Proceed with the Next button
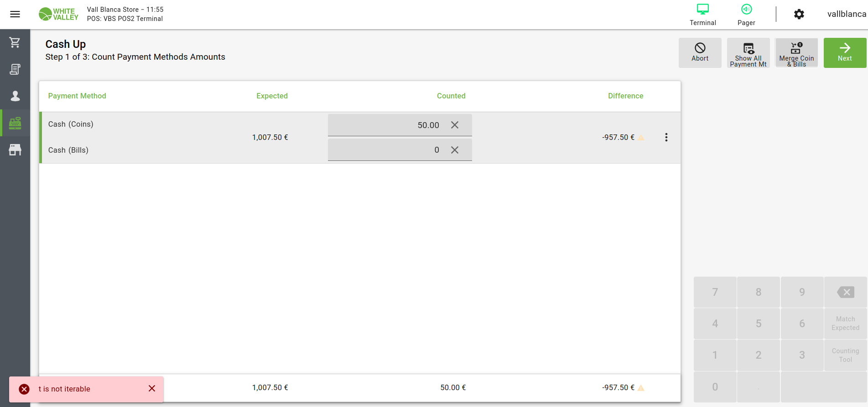Image resolution: width=868 pixels, height=407 pixels. 845,53
